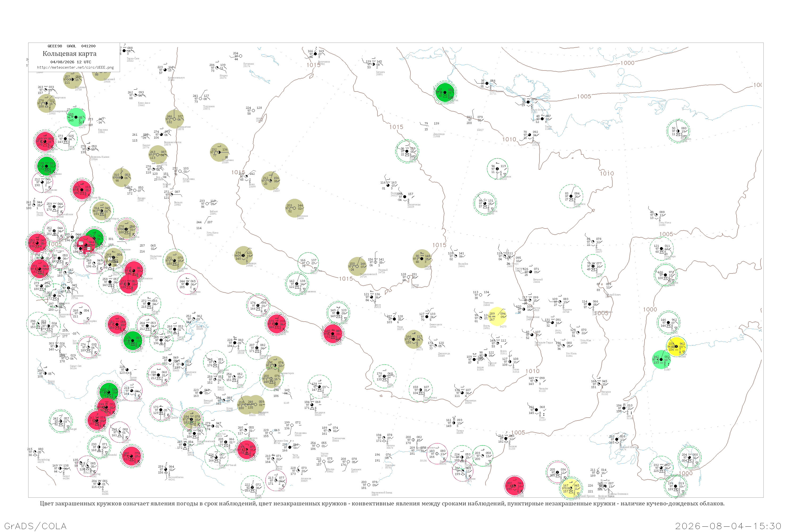798x532 pixels.
Task: Select the header code "QEEE98 UAOL 041200"
Action: coord(71,46)
